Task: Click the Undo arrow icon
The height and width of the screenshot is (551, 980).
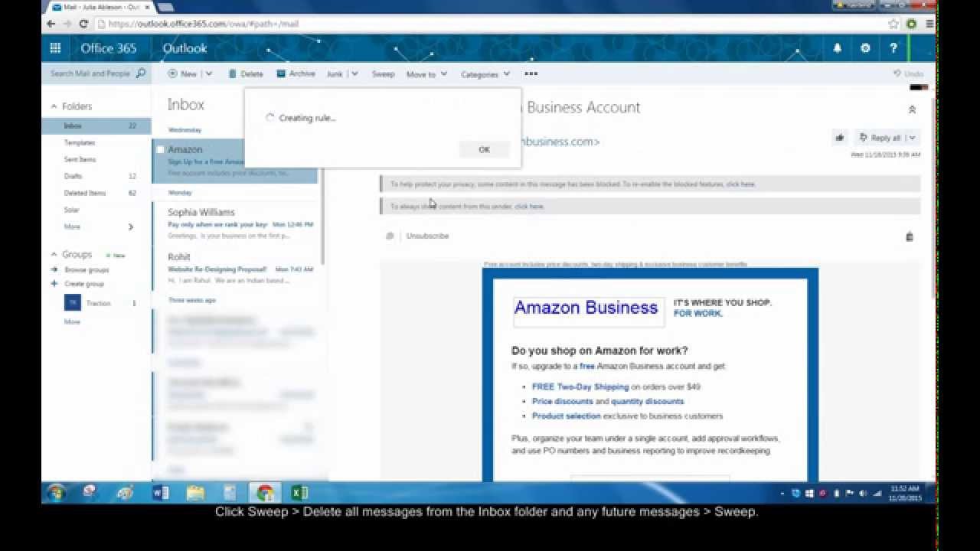Action: point(897,74)
